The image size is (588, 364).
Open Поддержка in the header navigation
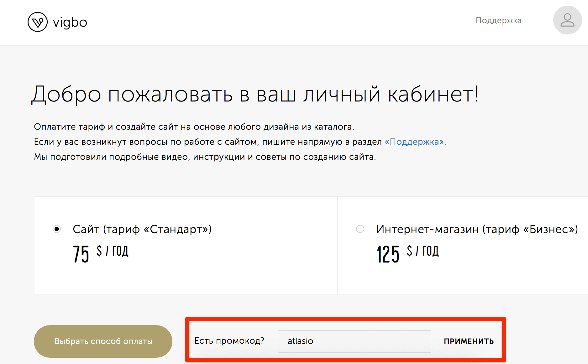498,21
